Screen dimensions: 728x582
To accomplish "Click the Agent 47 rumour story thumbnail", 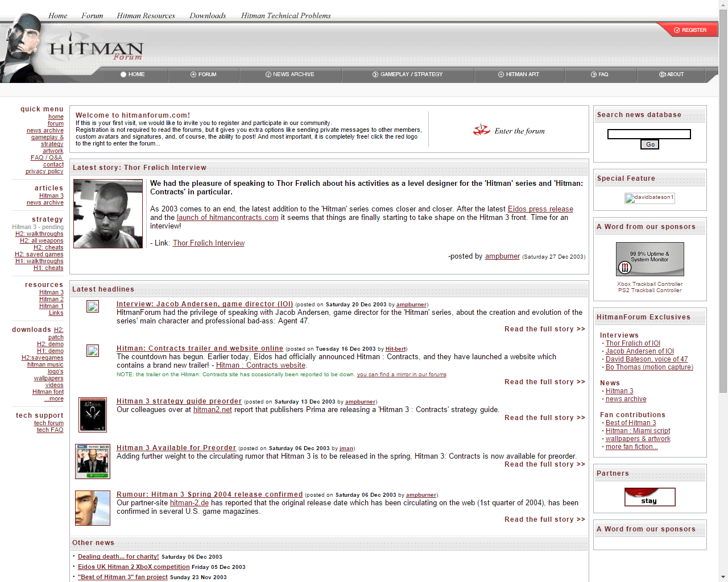I will coord(93,508).
